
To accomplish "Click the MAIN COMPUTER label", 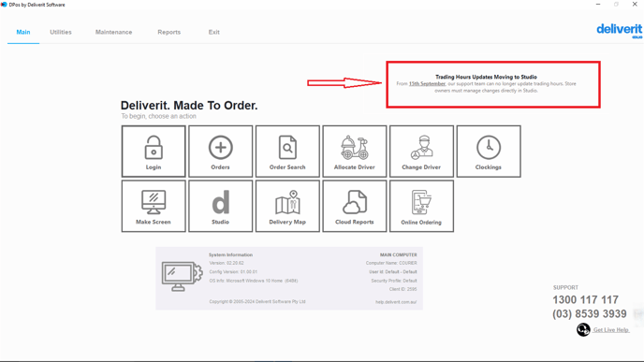I will pyautogui.click(x=399, y=254).
